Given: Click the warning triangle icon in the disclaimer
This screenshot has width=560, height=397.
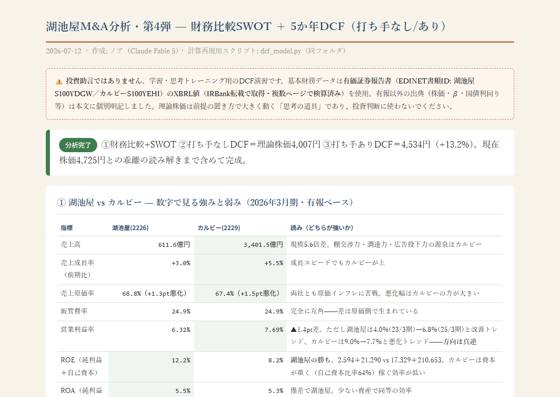Looking at the screenshot, I should click(x=59, y=82).
